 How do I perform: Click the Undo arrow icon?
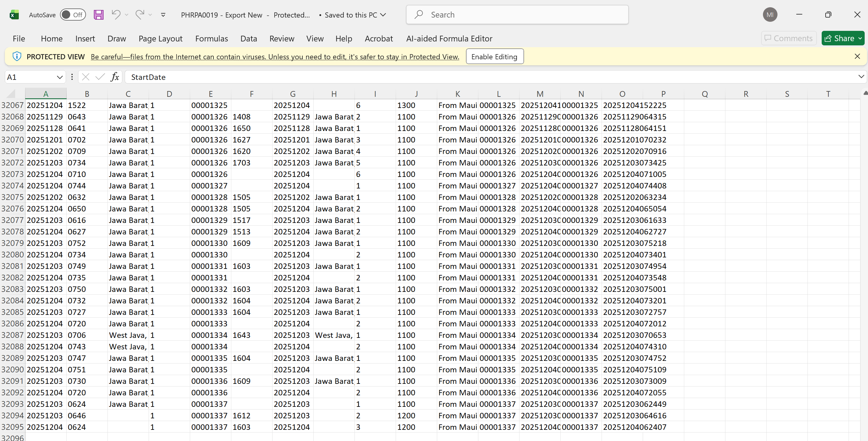click(116, 15)
